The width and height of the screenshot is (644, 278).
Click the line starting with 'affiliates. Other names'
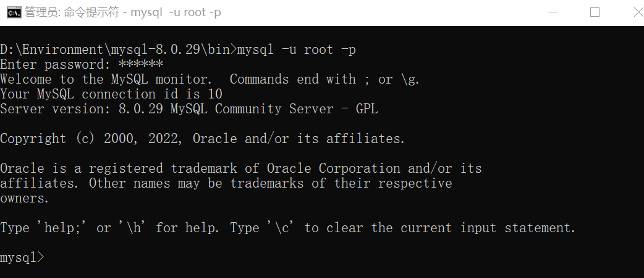click(226, 183)
